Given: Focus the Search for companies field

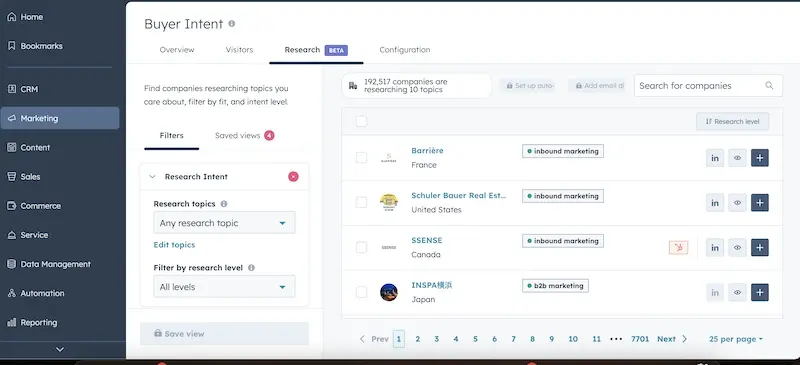Looking at the screenshot, I should pyautogui.click(x=708, y=85).
